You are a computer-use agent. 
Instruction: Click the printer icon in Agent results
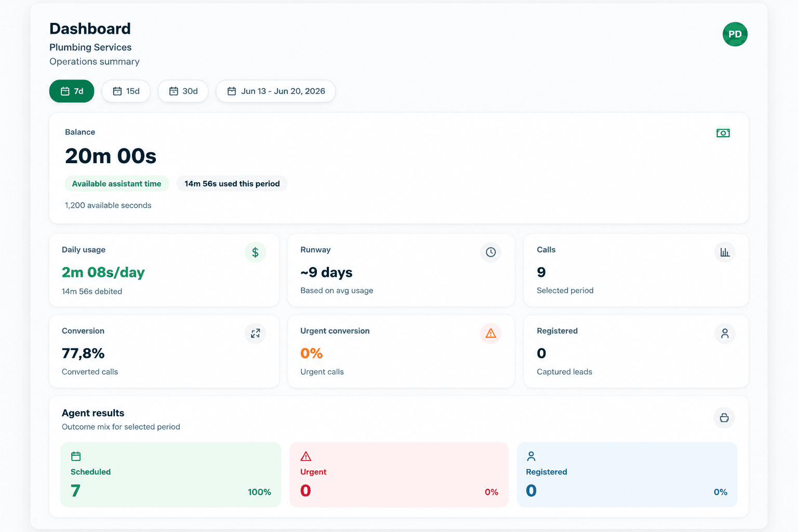tap(724, 418)
